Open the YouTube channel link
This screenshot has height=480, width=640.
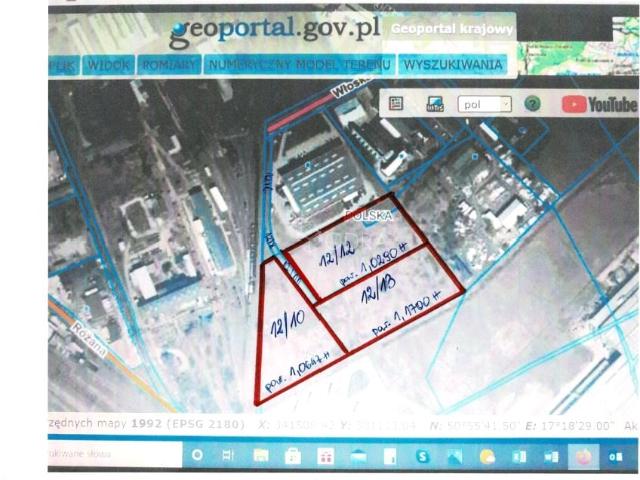pos(599,103)
